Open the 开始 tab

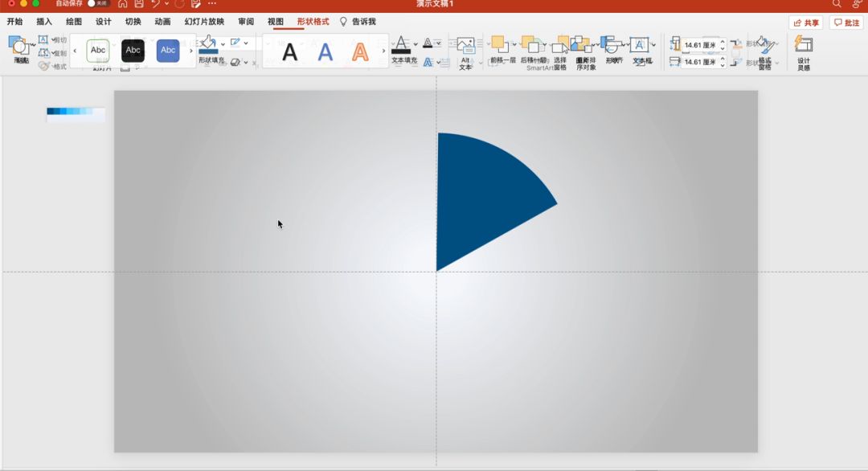[15, 22]
